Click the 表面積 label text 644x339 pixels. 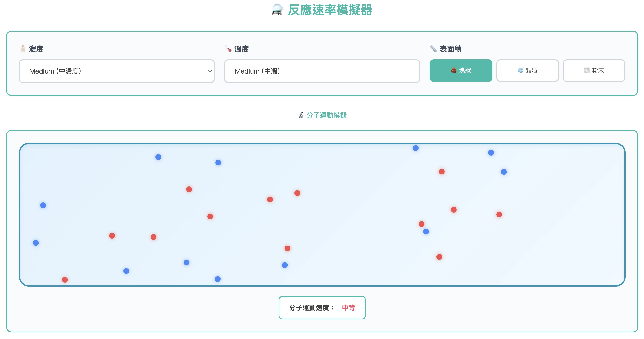click(x=451, y=49)
